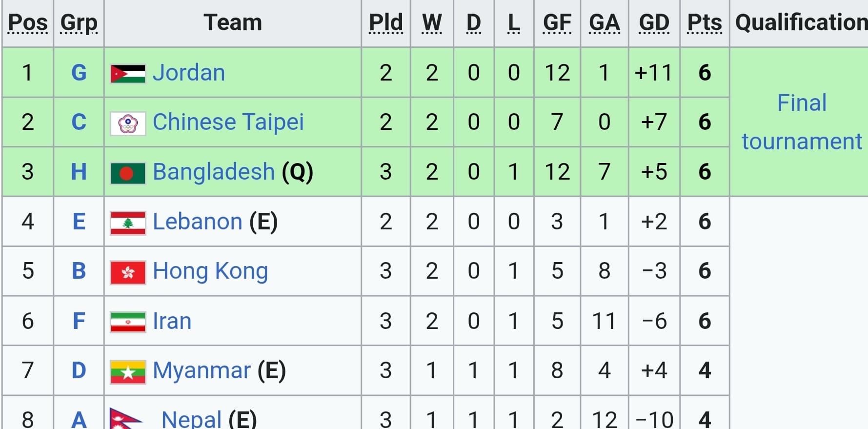Click the Pld column header abbreviation
Viewport: 868px width, 429px height.
click(x=386, y=22)
